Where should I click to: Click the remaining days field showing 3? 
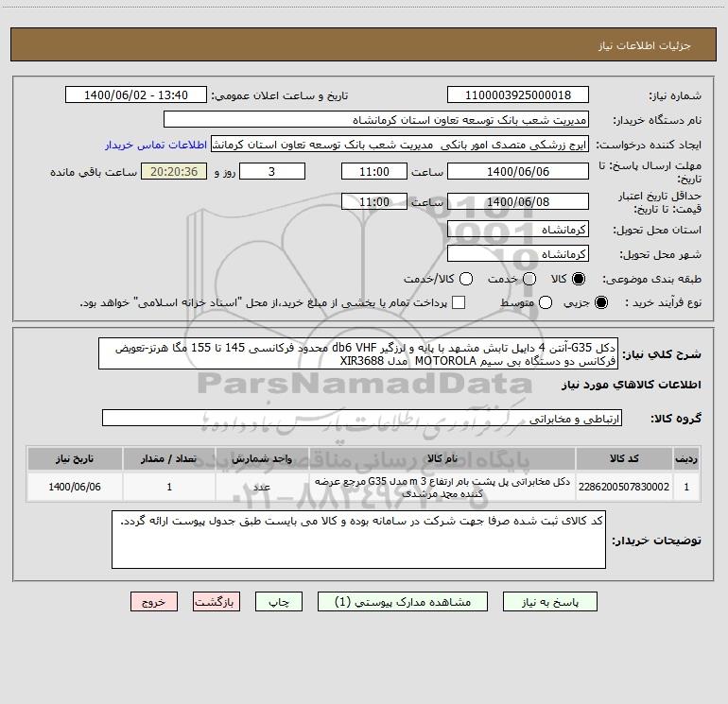click(x=272, y=171)
